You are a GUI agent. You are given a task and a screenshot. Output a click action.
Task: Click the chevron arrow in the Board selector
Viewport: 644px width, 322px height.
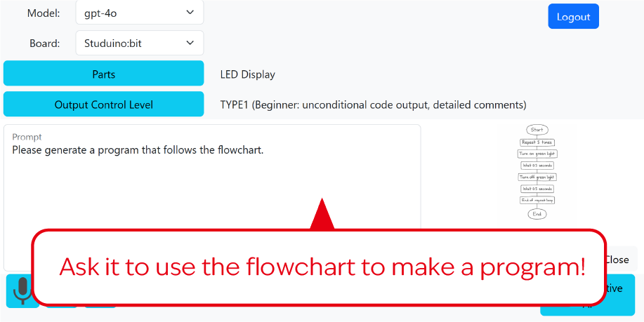click(190, 43)
